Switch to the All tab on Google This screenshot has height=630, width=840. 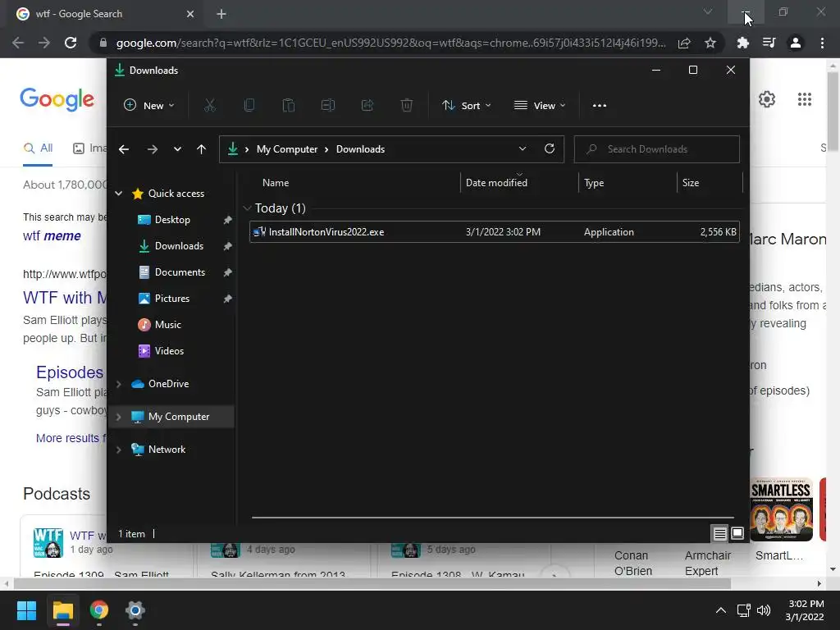coord(38,148)
